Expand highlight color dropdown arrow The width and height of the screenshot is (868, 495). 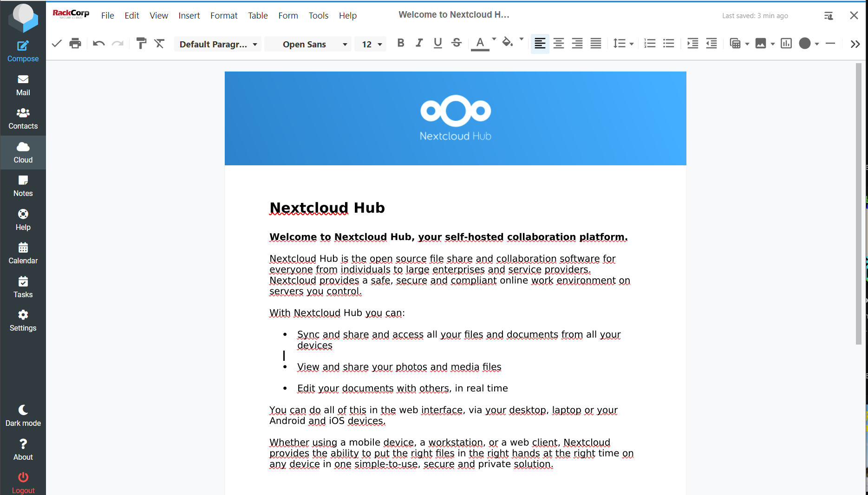coord(522,39)
